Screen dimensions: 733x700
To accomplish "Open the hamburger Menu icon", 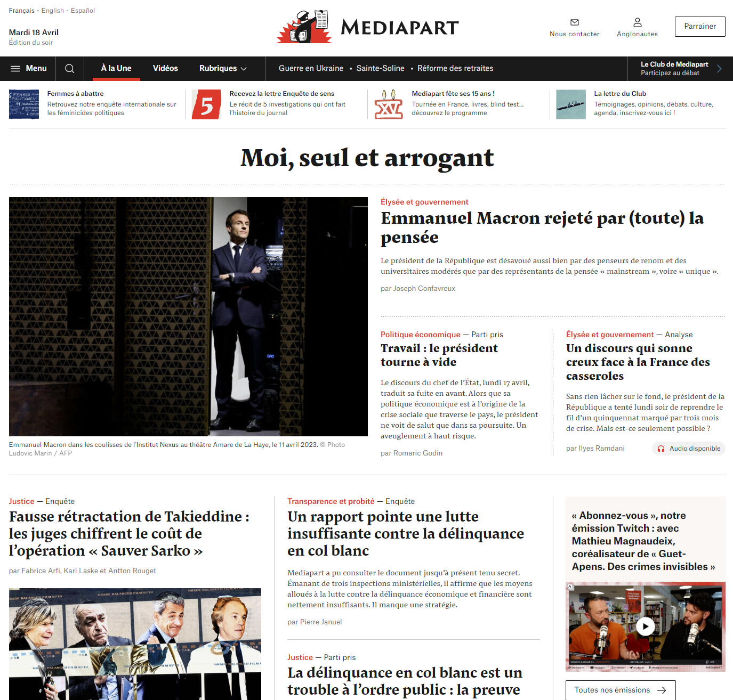I will [x=15, y=69].
